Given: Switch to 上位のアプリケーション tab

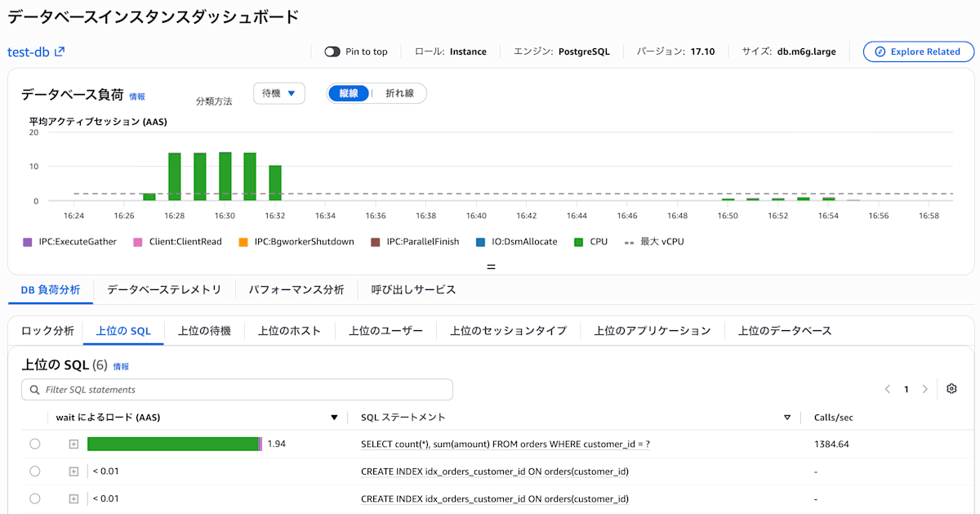Looking at the screenshot, I should point(653,331).
